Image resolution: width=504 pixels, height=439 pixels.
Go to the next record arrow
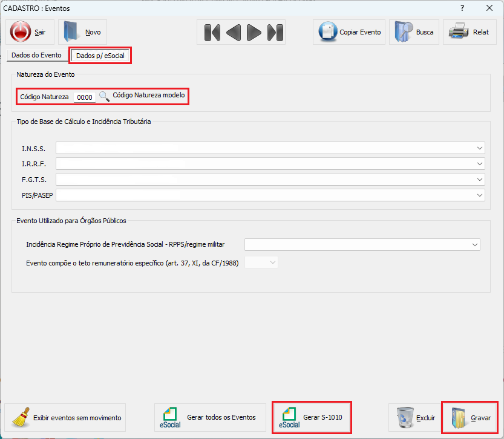[255, 32]
